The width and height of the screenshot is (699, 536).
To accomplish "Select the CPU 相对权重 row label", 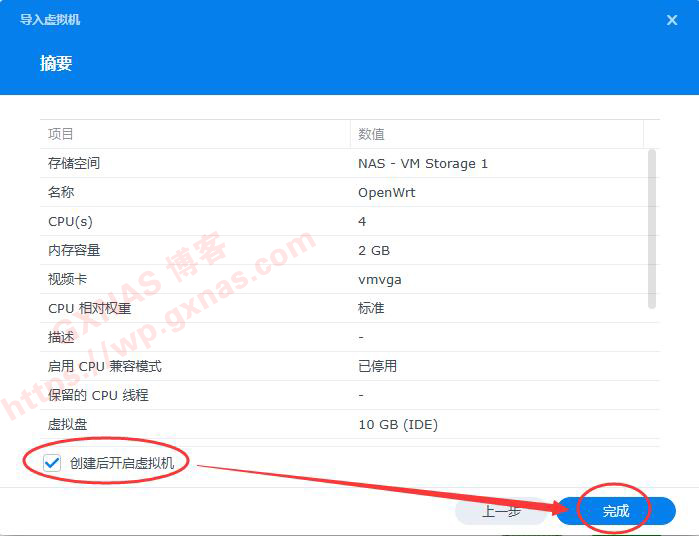I will click(89, 308).
